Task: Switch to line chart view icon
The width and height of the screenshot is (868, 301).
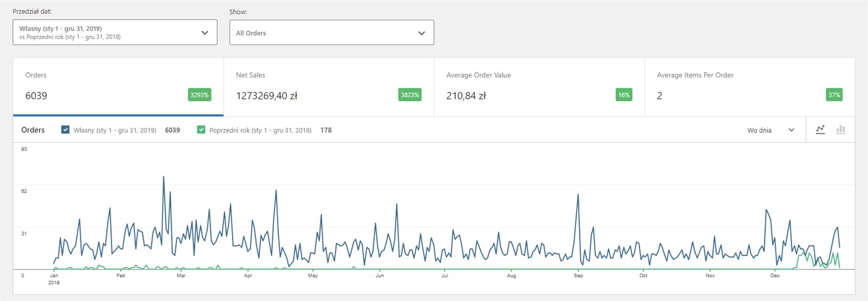Action: pos(820,130)
